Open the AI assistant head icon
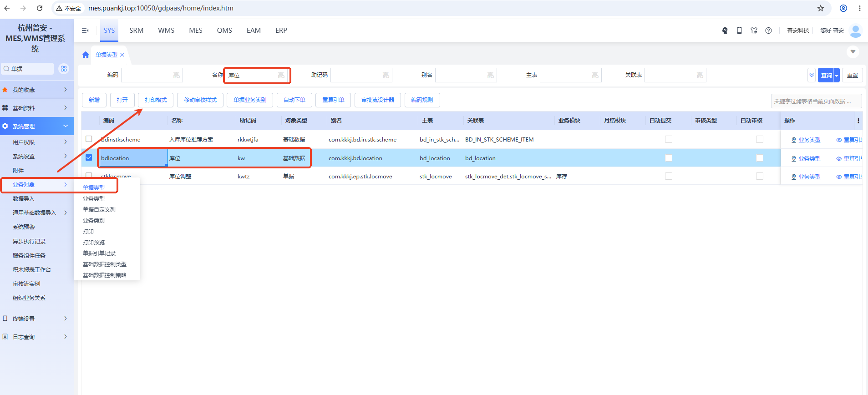Viewport: 868px width, 395px height. point(725,30)
